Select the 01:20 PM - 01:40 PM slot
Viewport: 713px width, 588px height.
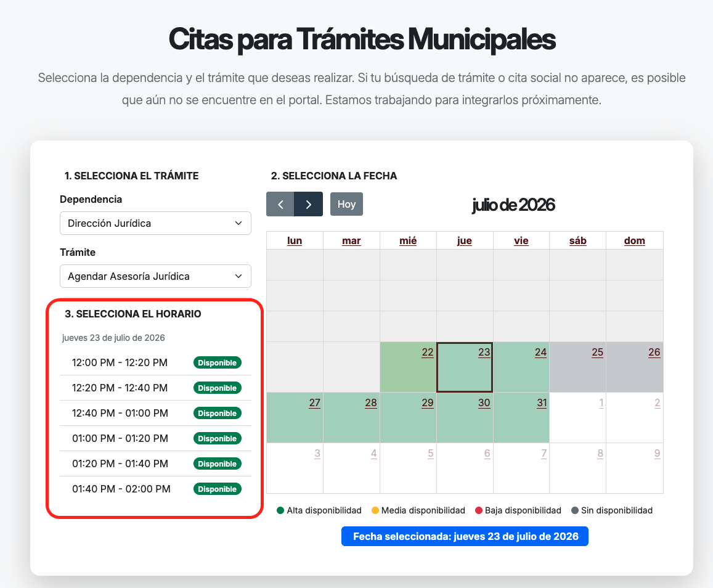point(155,464)
